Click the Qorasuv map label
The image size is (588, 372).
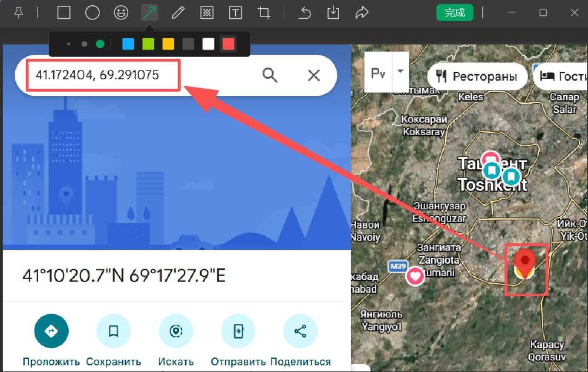(547, 357)
